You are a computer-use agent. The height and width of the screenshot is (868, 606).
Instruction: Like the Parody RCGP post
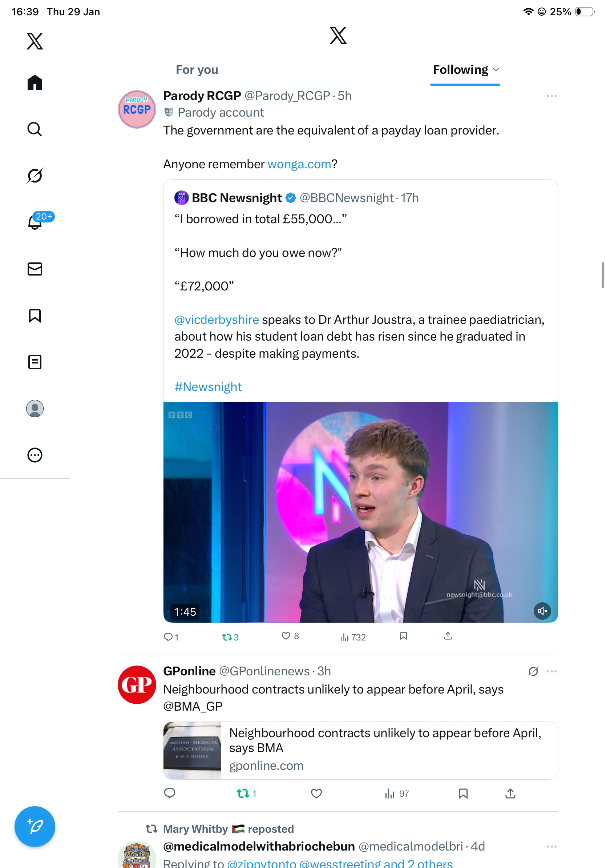[286, 636]
